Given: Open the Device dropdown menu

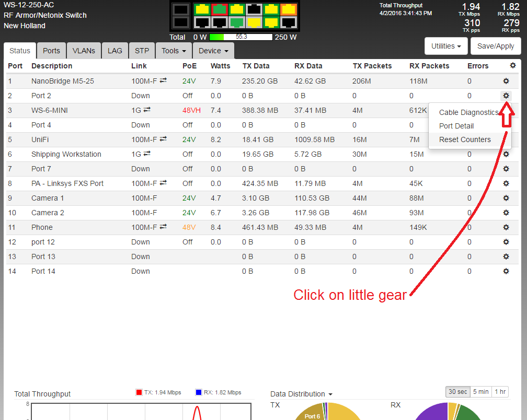Looking at the screenshot, I should point(213,51).
